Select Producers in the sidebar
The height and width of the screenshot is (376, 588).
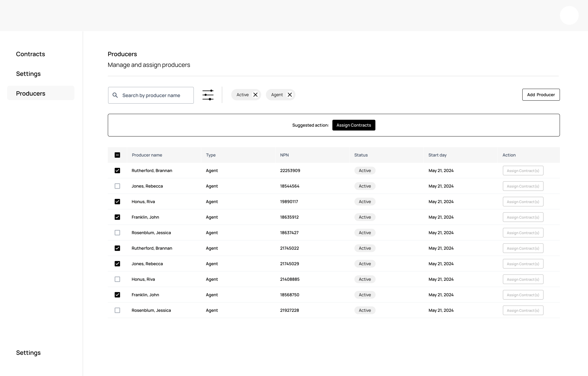coord(31,93)
